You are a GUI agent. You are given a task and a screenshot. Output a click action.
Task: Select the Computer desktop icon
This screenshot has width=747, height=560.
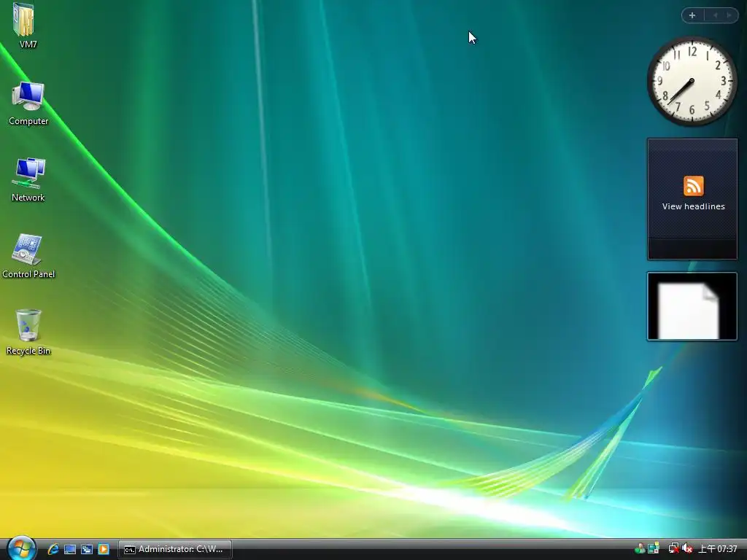coord(28,104)
